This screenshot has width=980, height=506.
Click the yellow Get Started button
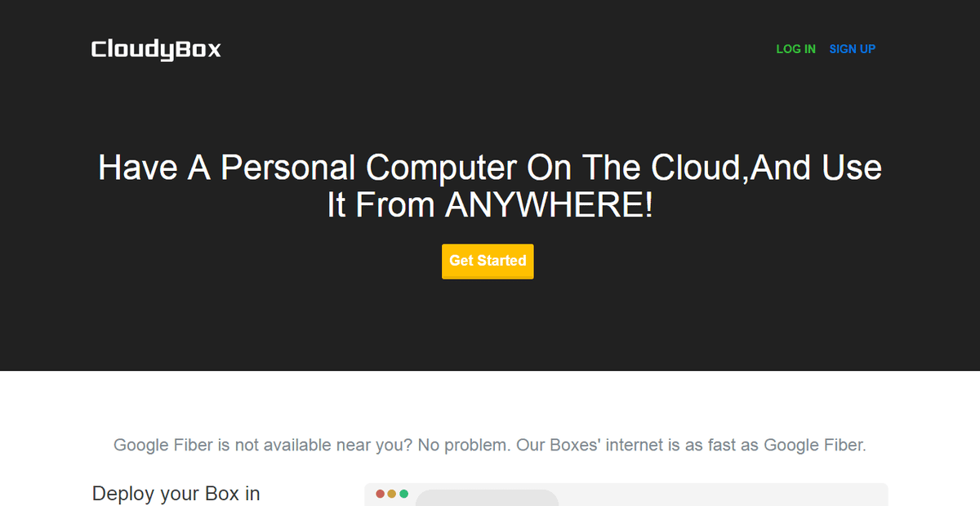coord(488,261)
